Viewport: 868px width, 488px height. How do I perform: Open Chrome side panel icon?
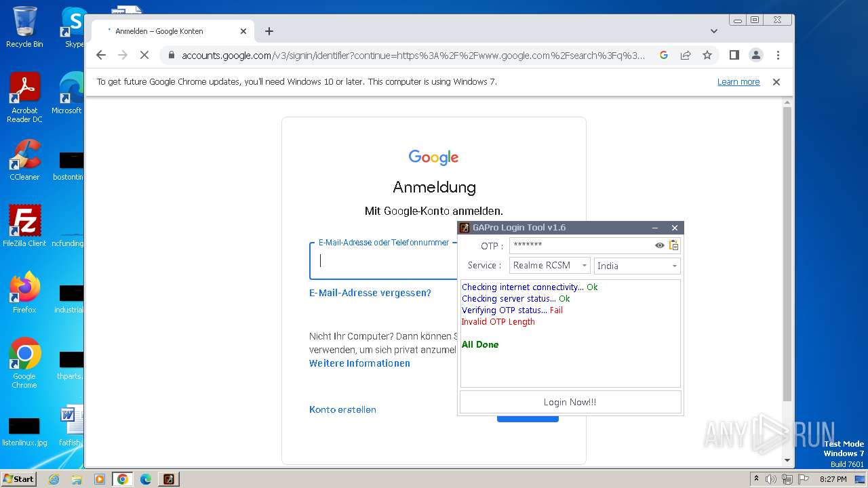(734, 55)
